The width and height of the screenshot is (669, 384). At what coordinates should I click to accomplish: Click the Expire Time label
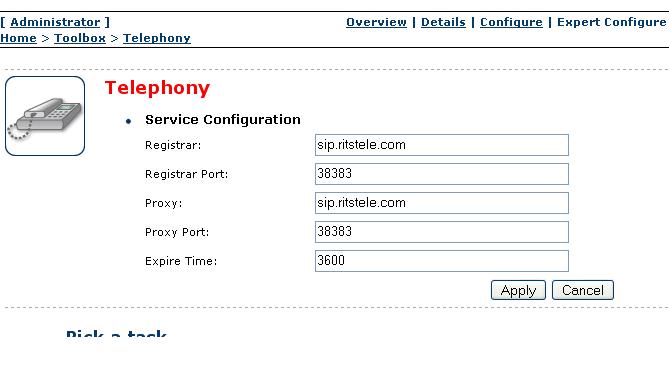pos(181,261)
